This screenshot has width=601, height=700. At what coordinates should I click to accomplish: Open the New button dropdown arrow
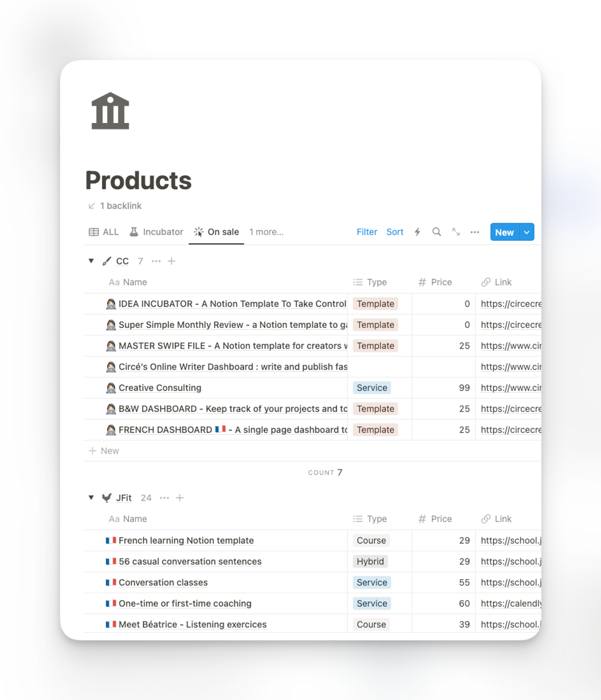(527, 232)
